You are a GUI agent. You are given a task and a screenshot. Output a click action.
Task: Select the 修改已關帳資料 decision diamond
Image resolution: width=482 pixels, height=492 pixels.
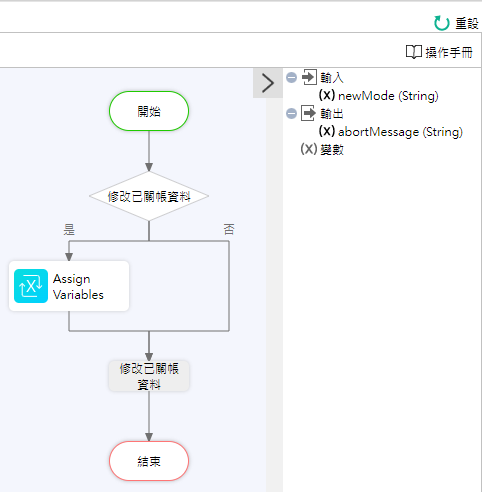149,196
